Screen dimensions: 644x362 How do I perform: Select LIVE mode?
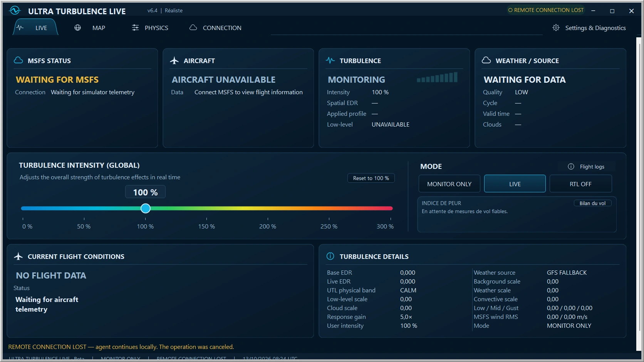[x=515, y=184]
